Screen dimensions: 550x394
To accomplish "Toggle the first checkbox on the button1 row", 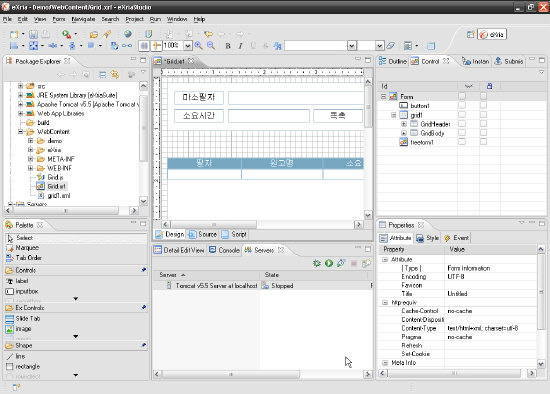I will [x=462, y=105].
